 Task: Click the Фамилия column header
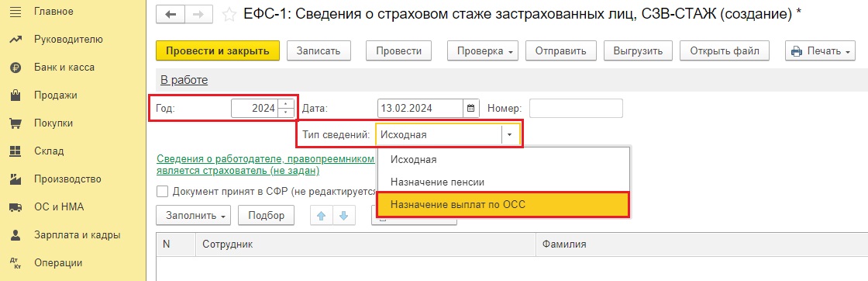pos(701,244)
